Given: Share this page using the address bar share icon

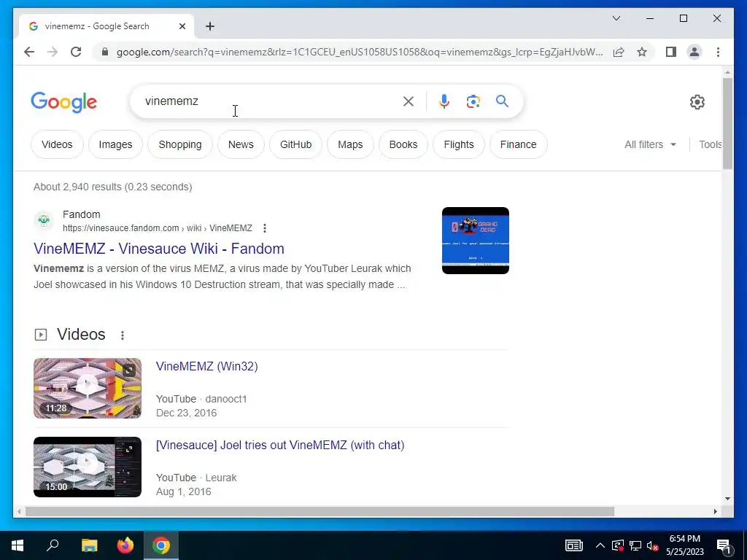Looking at the screenshot, I should [x=619, y=52].
